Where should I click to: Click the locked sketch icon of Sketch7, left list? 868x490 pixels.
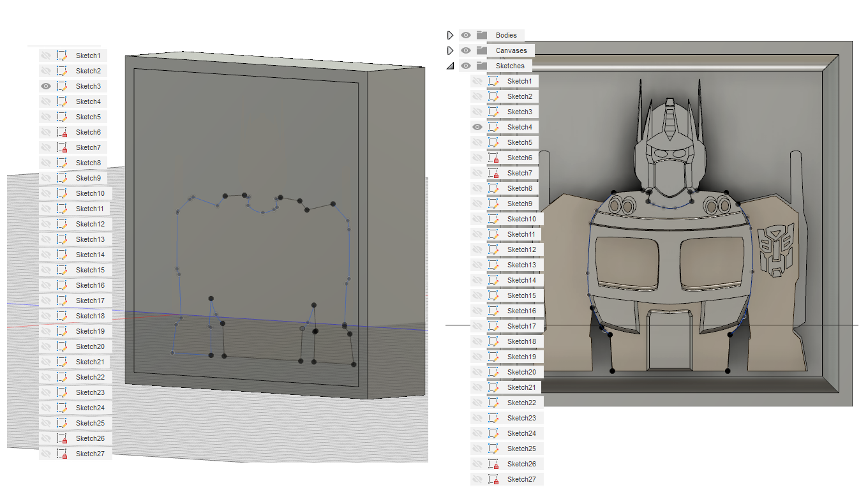[x=62, y=147]
